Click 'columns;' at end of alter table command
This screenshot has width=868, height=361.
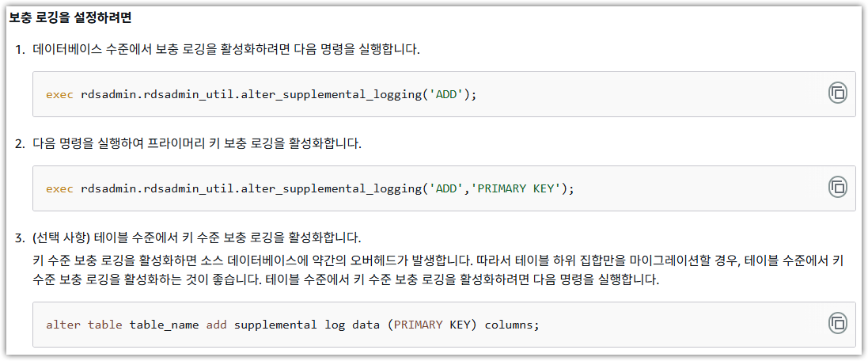tap(511, 325)
